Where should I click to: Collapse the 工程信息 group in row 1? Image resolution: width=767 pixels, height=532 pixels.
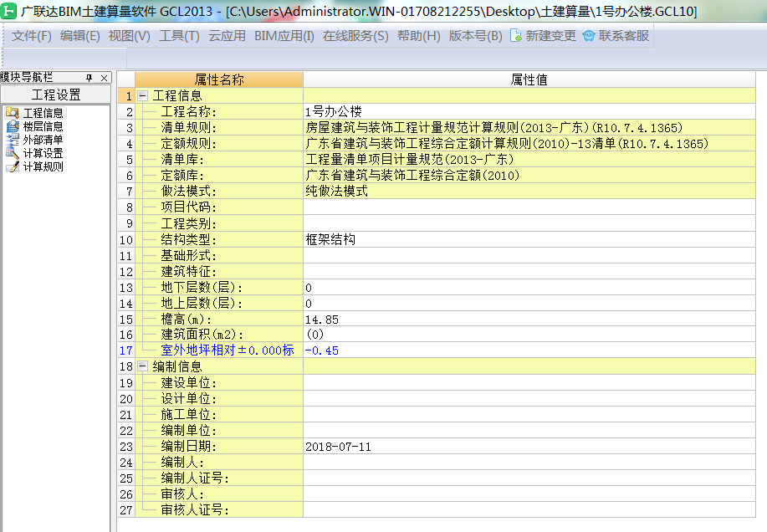pyautogui.click(x=142, y=96)
